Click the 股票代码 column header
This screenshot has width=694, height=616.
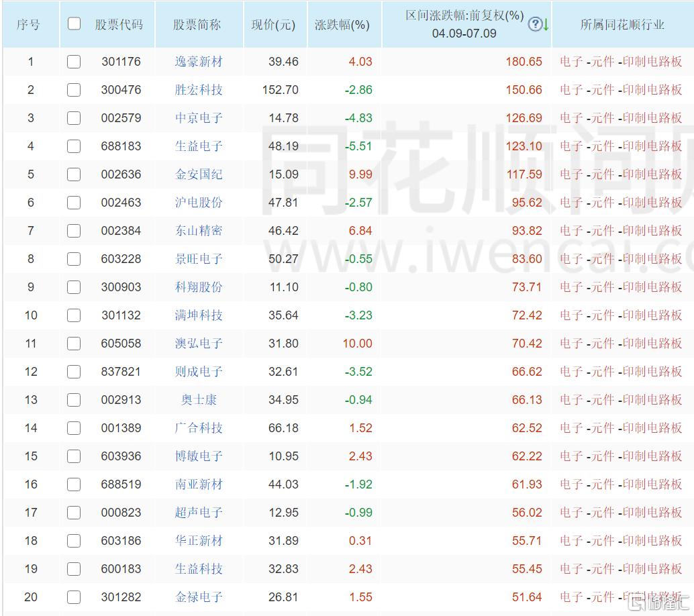tap(119, 25)
